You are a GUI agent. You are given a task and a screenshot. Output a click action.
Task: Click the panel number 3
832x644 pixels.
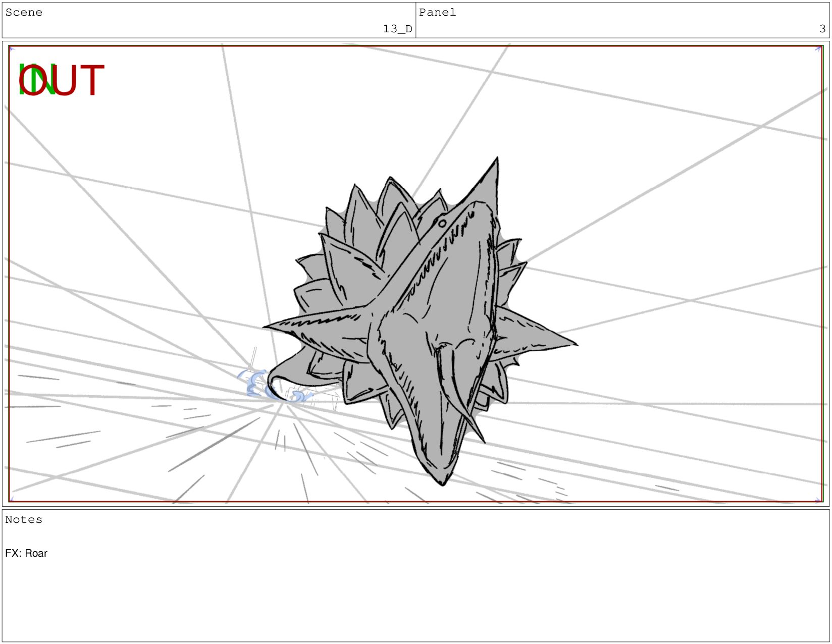[822, 29]
